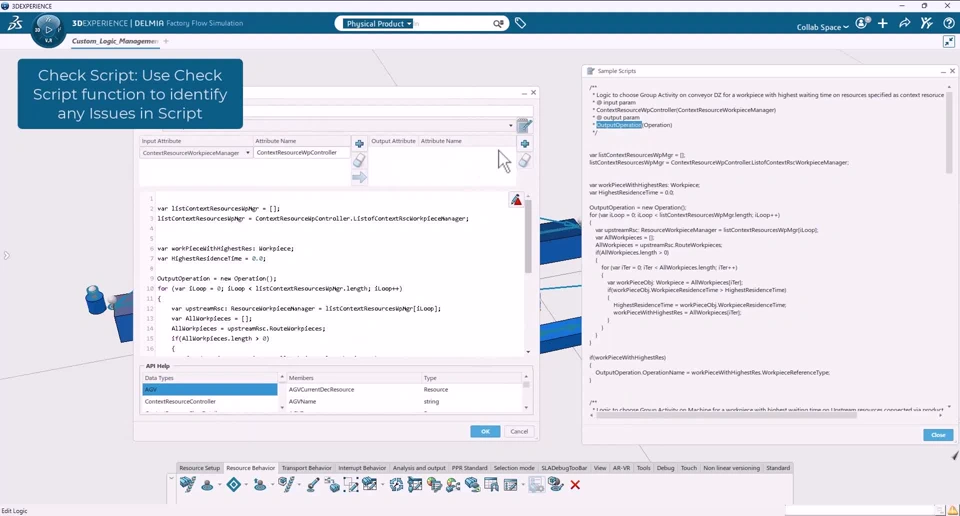Add an input attribute with the plus icon
Image resolution: width=960 pixels, height=516 pixels.
[x=359, y=143]
